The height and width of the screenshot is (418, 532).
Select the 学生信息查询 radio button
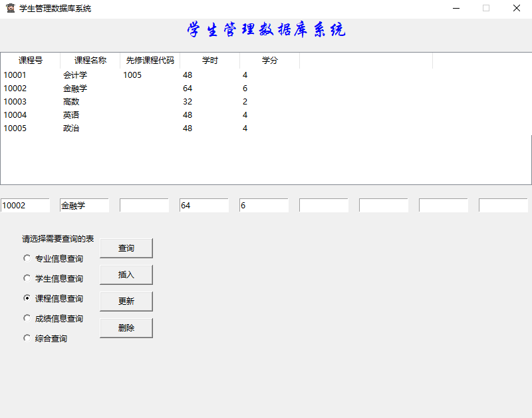(x=27, y=278)
